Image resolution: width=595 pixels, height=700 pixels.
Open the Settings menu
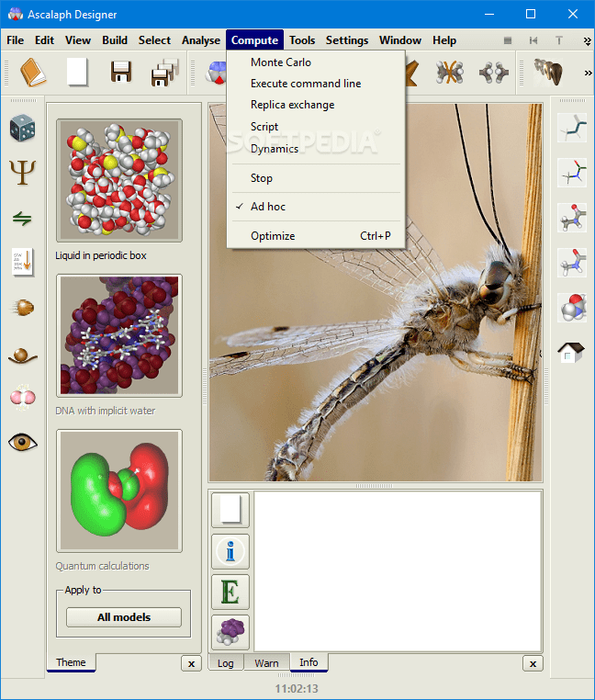[347, 40]
